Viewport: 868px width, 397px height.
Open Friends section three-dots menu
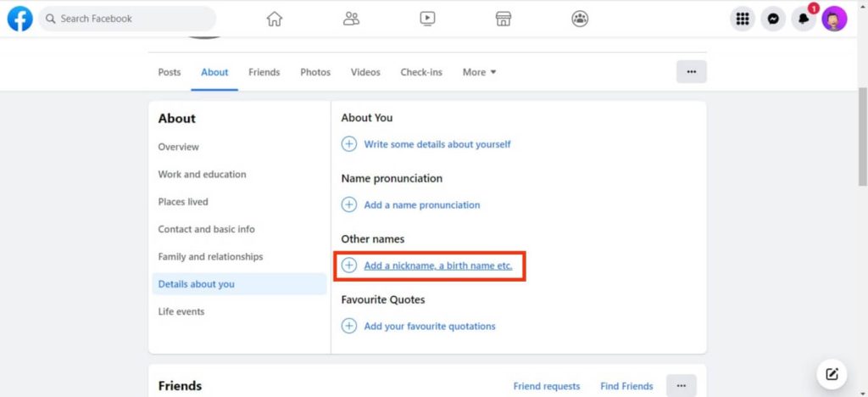point(682,386)
